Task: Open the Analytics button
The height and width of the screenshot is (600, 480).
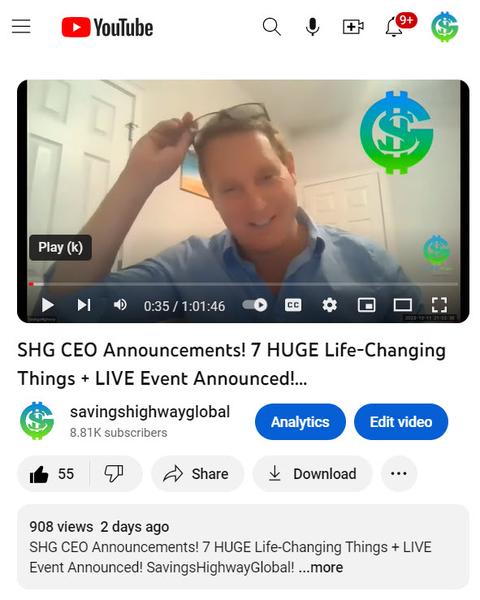Action: (x=300, y=422)
